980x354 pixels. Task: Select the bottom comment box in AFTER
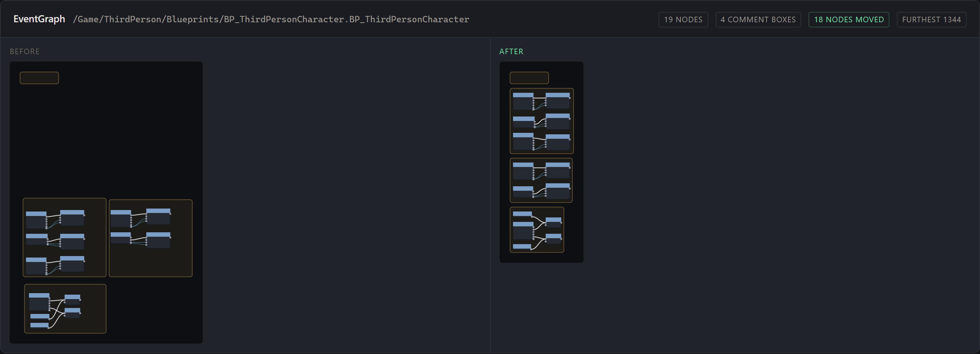(536, 230)
